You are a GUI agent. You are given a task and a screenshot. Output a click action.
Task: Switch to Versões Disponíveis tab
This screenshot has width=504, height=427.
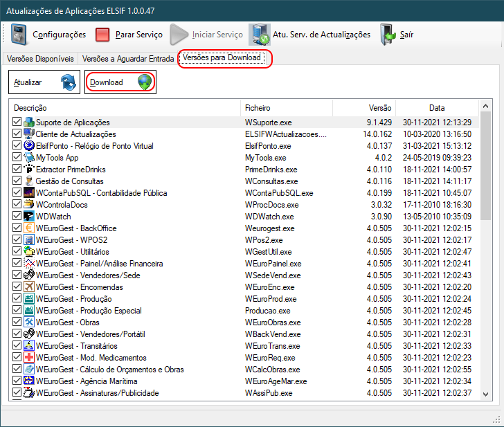(x=40, y=59)
